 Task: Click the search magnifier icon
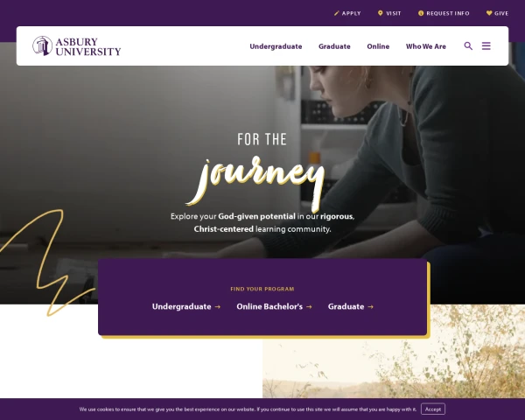click(468, 45)
